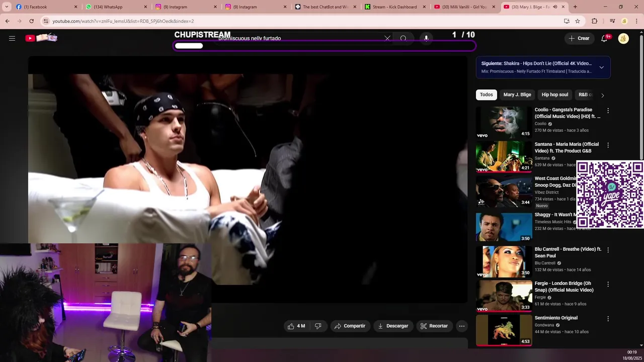This screenshot has height=362, width=644.
Task: Close the Kick Dashboard tab
Action: 424,7
